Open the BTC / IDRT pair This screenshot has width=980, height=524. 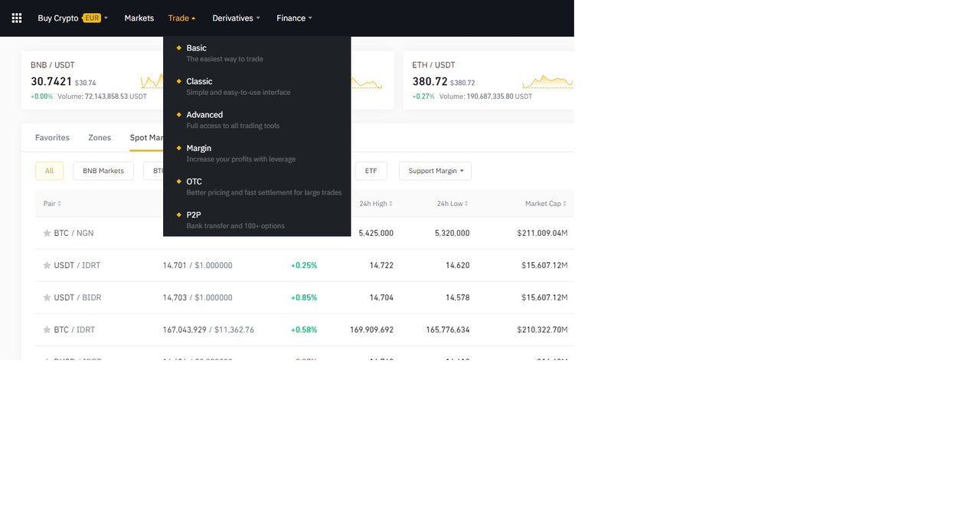tap(74, 329)
